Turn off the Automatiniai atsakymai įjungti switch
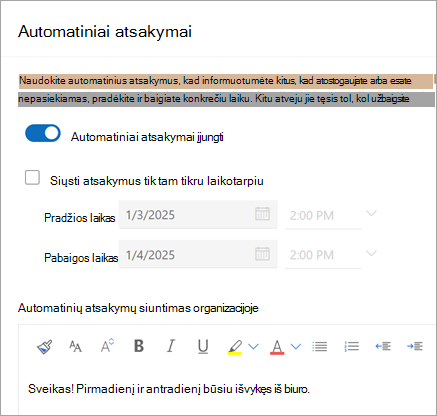437x416 pixels. click(43, 133)
